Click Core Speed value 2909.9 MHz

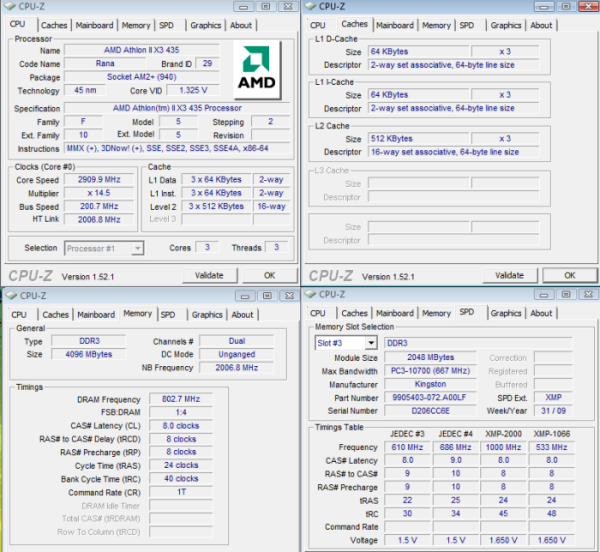(x=99, y=179)
